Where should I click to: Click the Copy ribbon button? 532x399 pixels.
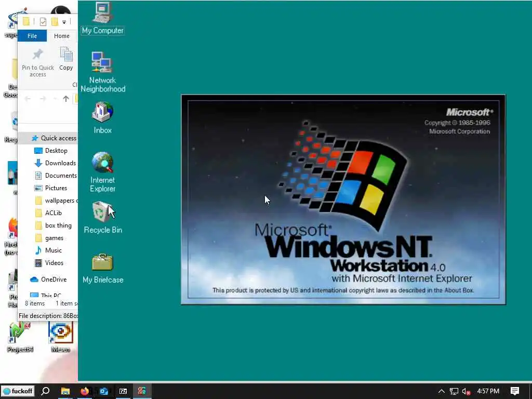[x=66, y=59]
